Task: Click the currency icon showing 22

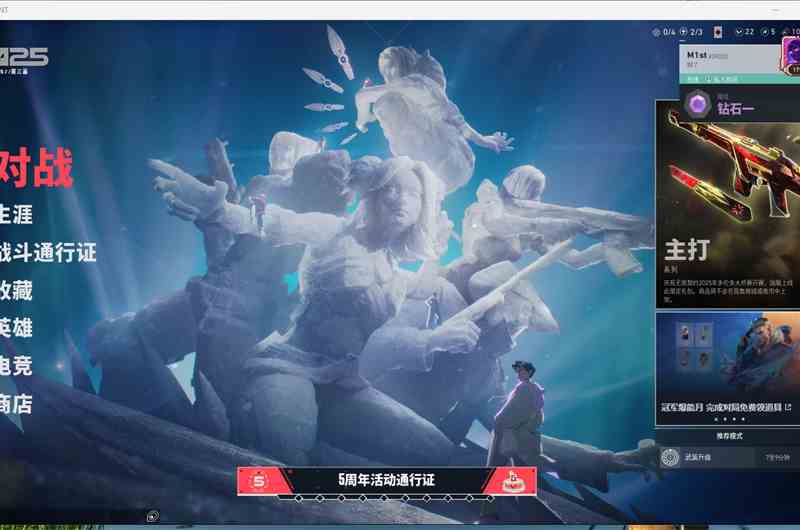Action: tap(739, 32)
